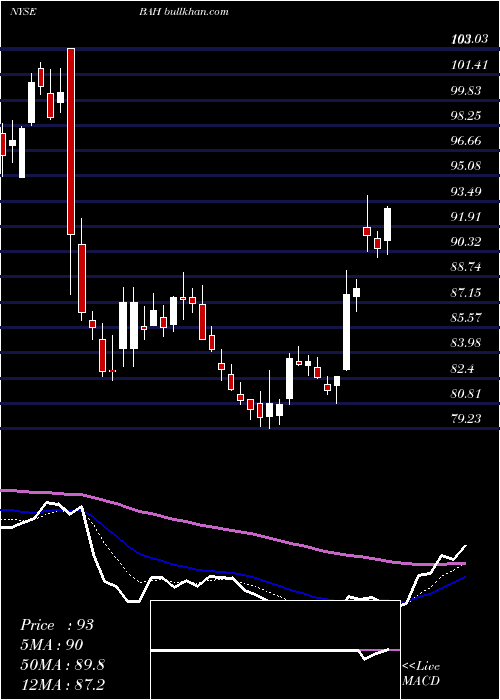This screenshot has height=700, width=500.
Task: Select the 82.4 price level label
Action: (463, 368)
